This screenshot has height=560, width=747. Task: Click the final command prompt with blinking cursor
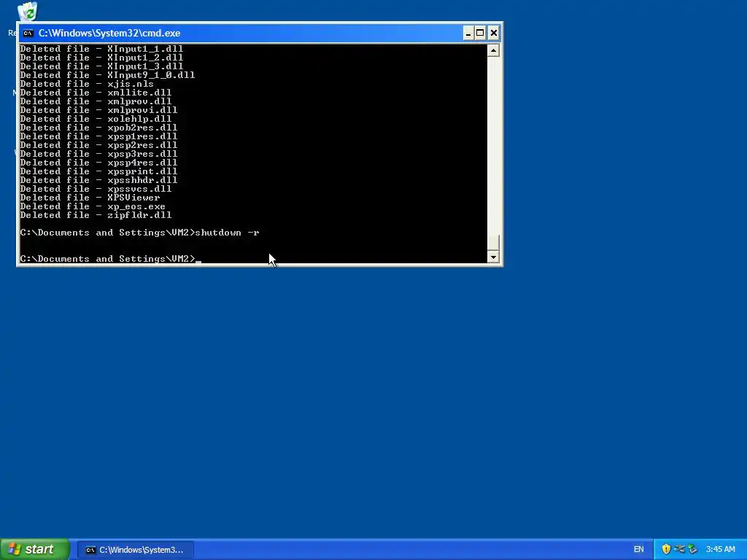coord(111,259)
